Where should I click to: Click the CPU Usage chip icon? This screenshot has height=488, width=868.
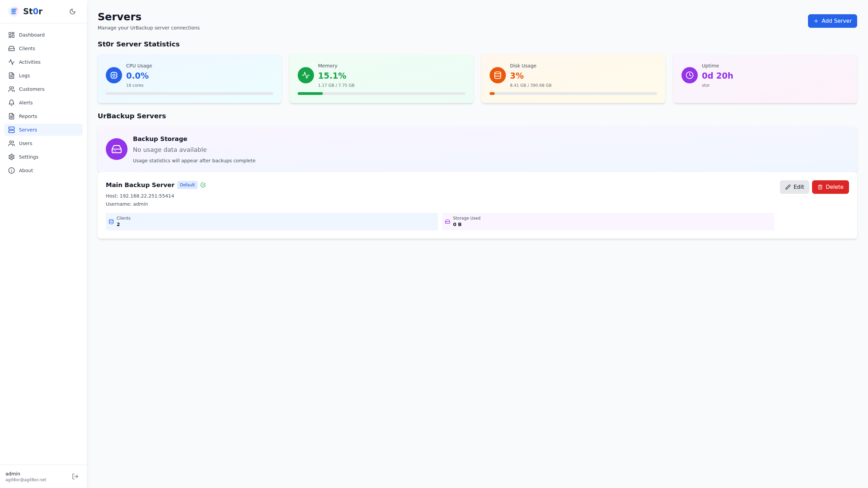114,75
